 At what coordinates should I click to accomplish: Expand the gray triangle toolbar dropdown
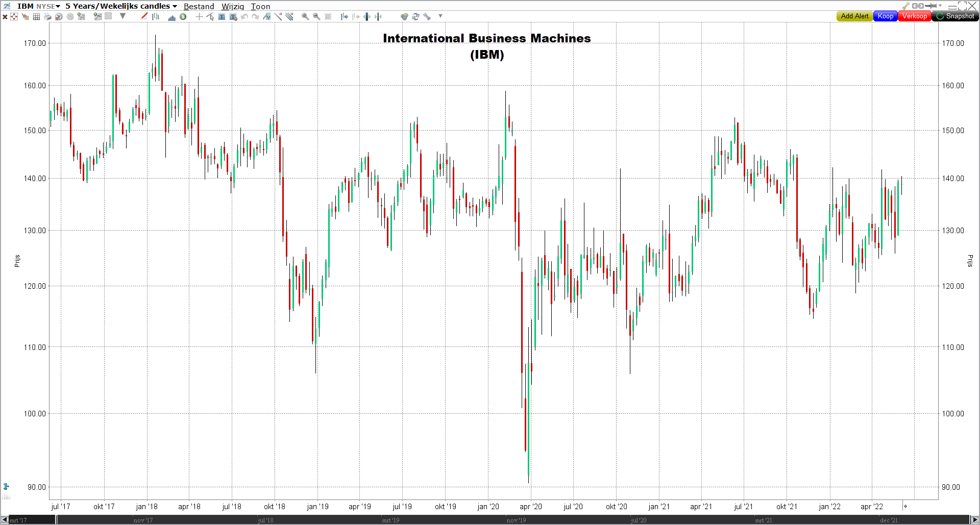click(123, 16)
